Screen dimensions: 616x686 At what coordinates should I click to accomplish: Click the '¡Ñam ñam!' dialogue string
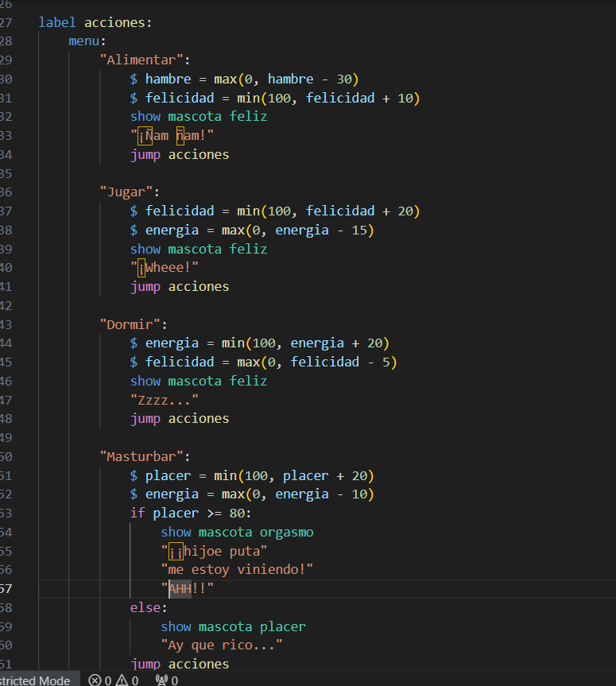[x=172, y=136]
